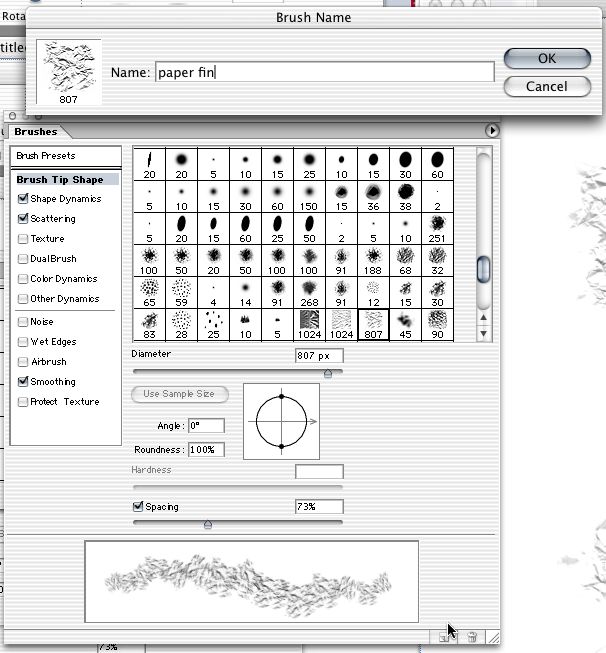The width and height of the screenshot is (606, 653).
Task: Choose the 268 spatter brush thumbnail
Action: pyautogui.click(x=309, y=293)
